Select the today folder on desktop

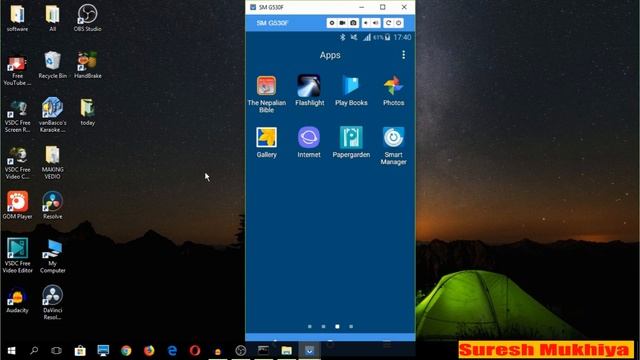click(87, 112)
